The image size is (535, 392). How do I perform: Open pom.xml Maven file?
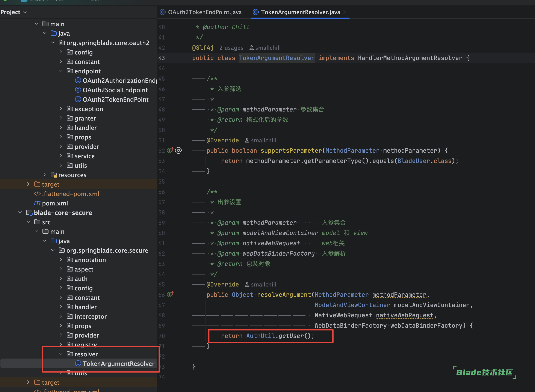55,203
